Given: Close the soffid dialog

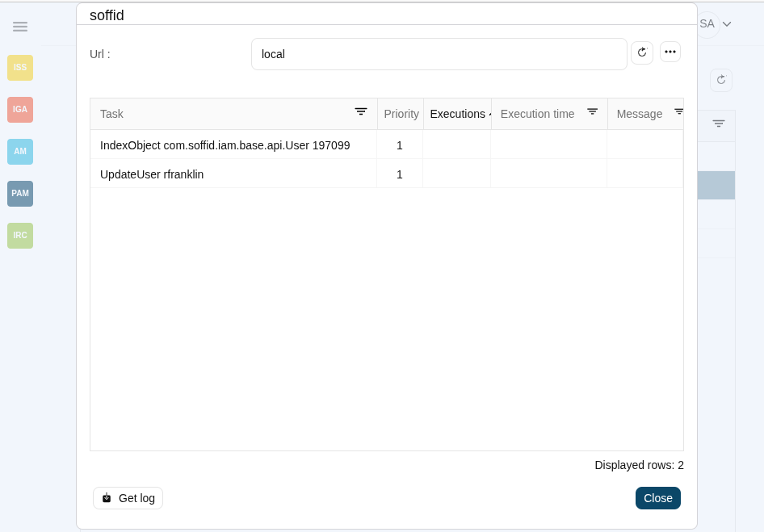Looking at the screenshot, I should 657,498.
